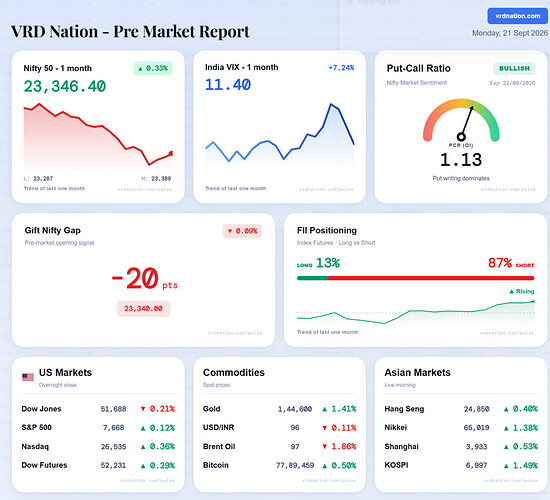
Task: Click the US flag icon
Action: 28,378
